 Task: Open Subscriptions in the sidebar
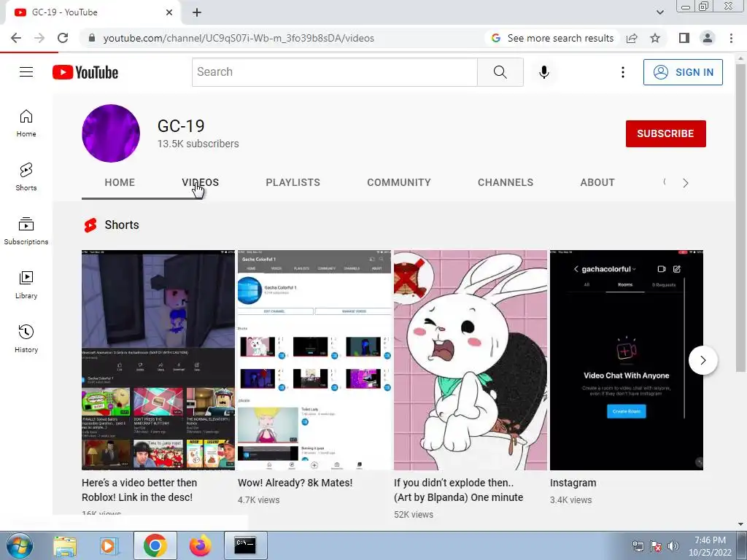26,231
